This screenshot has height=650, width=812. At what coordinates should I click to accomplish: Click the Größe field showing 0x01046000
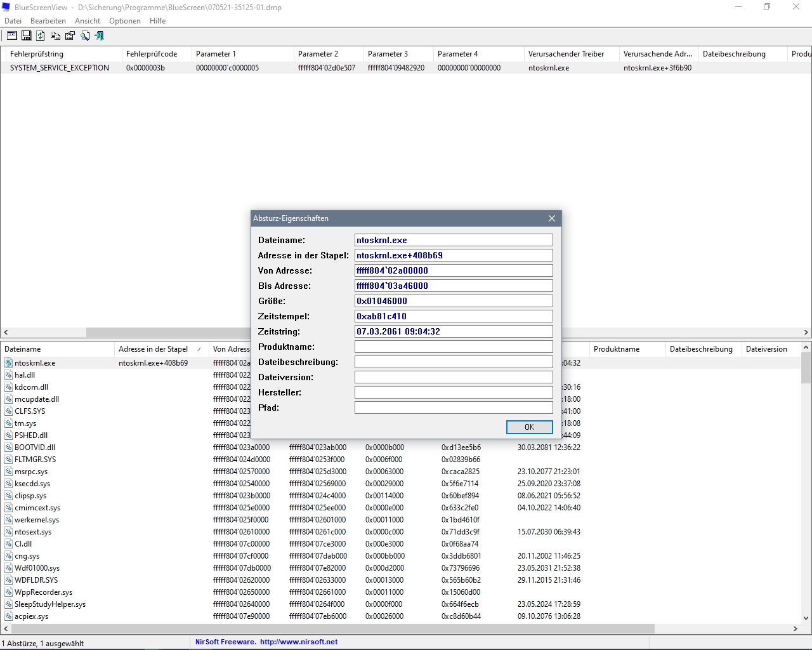(454, 301)
